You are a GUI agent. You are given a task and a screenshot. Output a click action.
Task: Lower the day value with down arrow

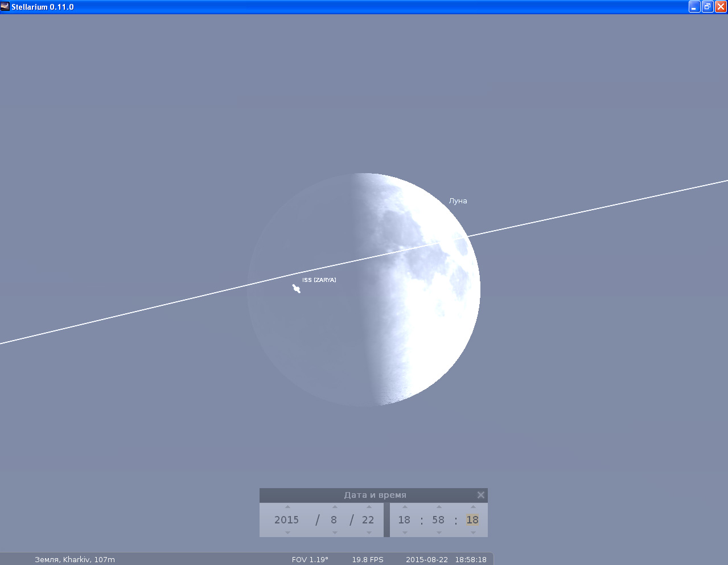coord(369,533)
